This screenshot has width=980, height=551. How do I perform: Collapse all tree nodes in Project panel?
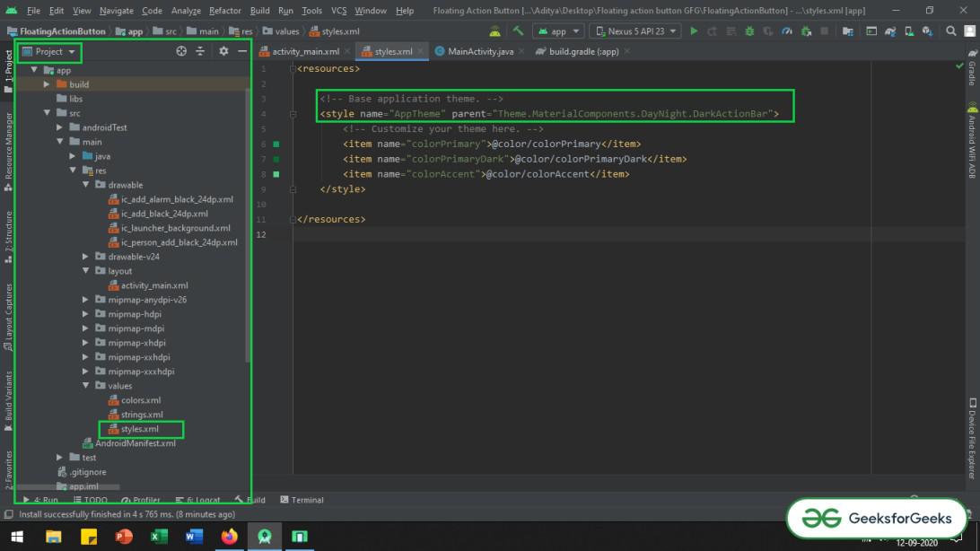click(x=200, y=51)
